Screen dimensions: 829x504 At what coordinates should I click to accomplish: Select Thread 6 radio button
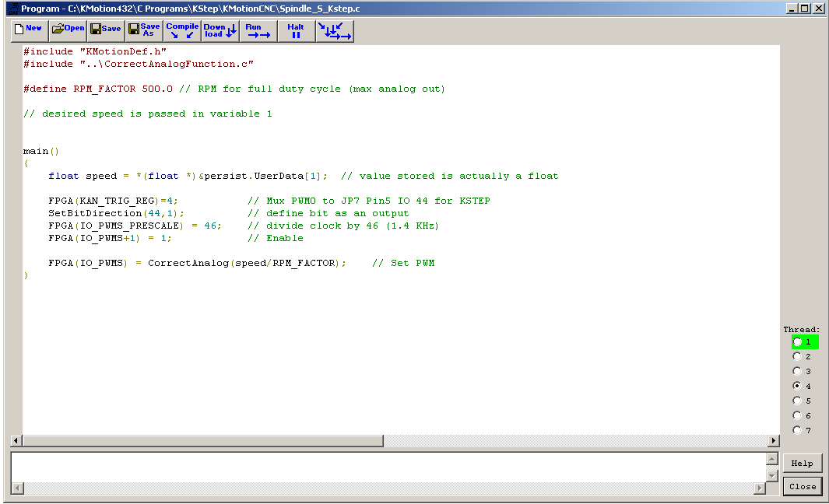797,416
